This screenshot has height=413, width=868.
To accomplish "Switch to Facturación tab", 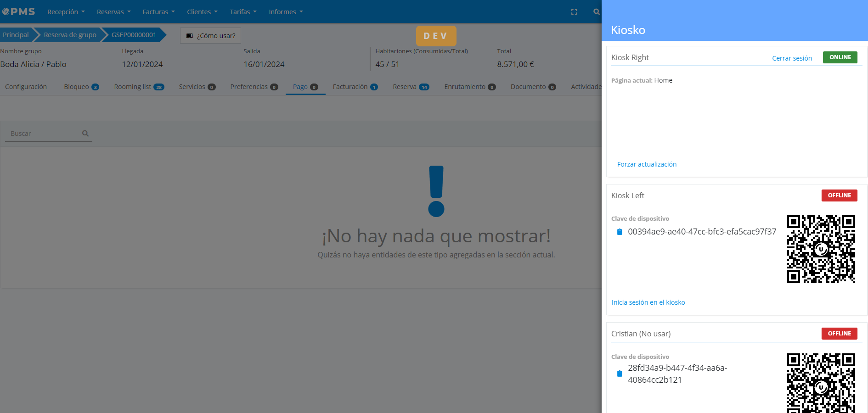I will click(x=355, y=87).
